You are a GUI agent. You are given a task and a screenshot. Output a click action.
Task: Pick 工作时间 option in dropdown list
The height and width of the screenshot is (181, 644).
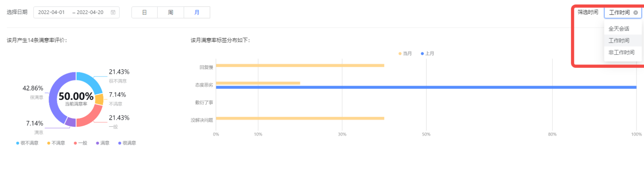619,40
